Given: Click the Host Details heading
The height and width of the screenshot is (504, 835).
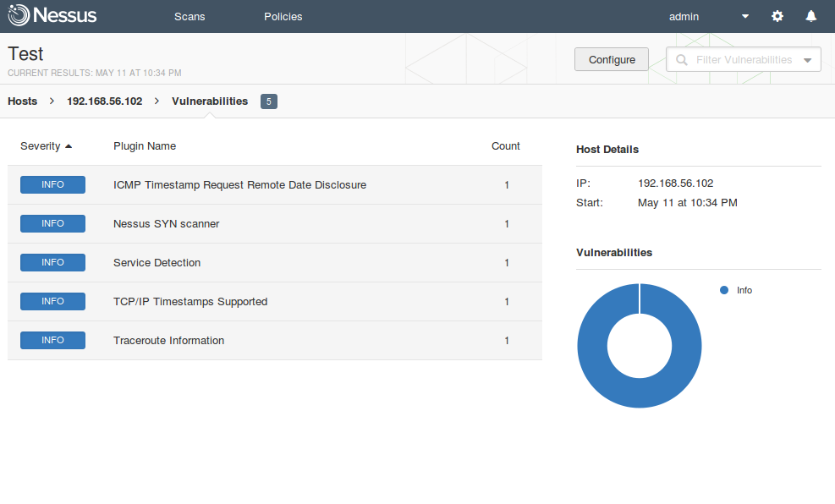Looking at the screenshot, I should pos(607,150).
